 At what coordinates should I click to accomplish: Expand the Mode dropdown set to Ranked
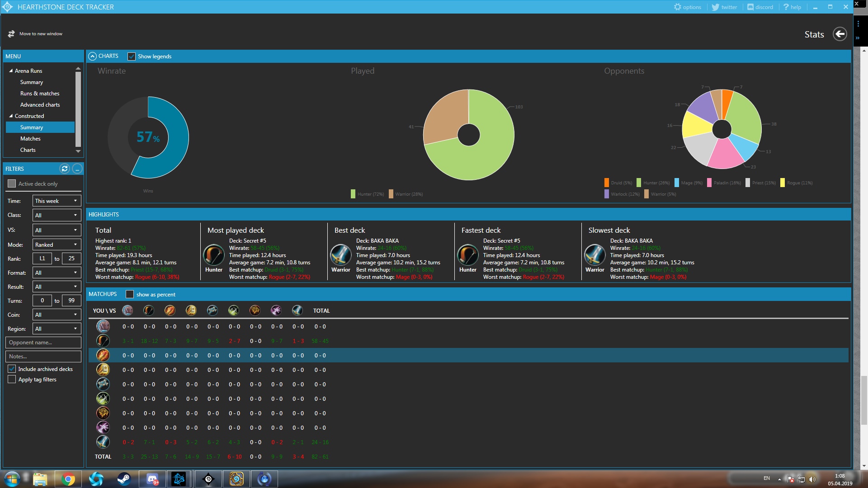[x=57, y=244]
